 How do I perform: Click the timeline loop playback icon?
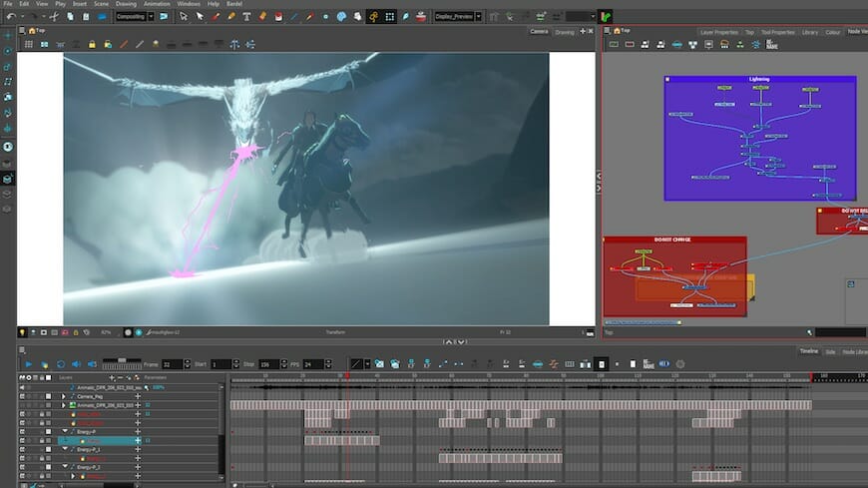[60, 364]
